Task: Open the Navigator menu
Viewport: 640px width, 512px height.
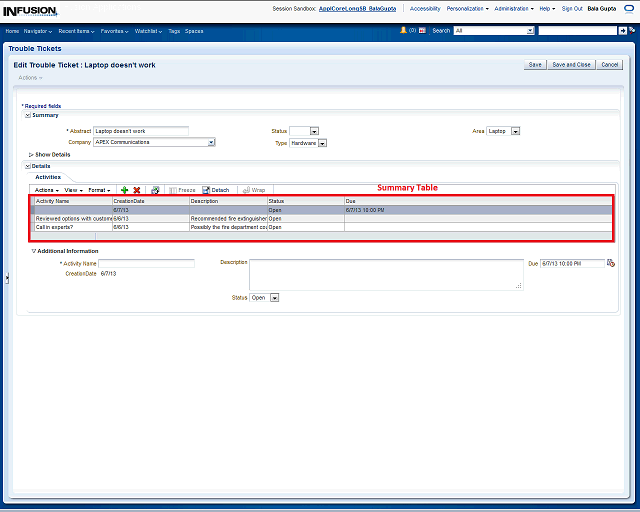Action: (x=37, y=31)
